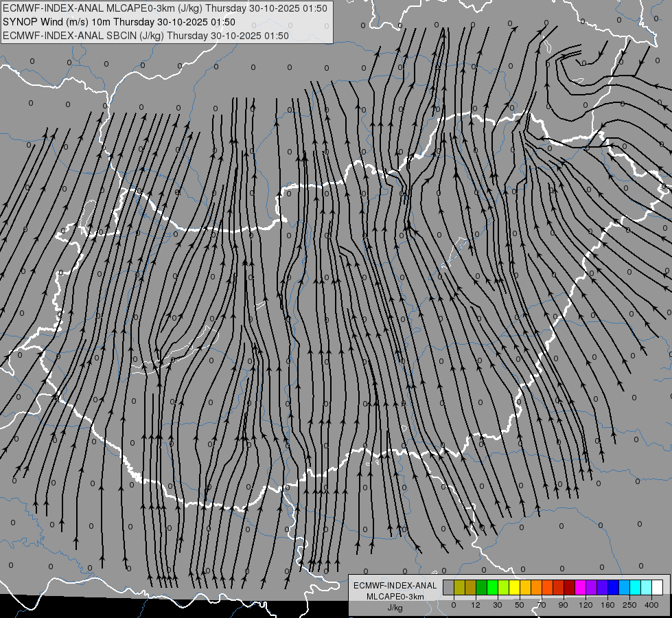Click the legend tick value '120'
Viewport: 672px width, 618px height.
pos(586,605)
